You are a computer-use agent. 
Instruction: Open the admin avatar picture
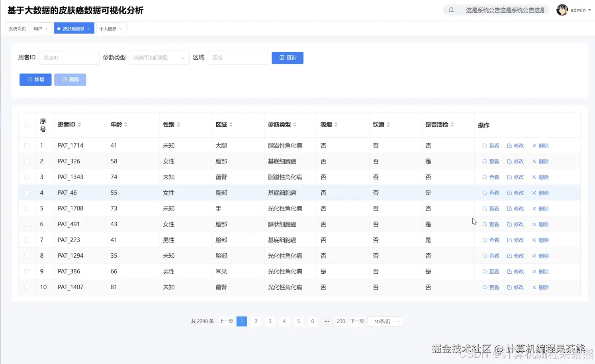[x=562, y=10]
